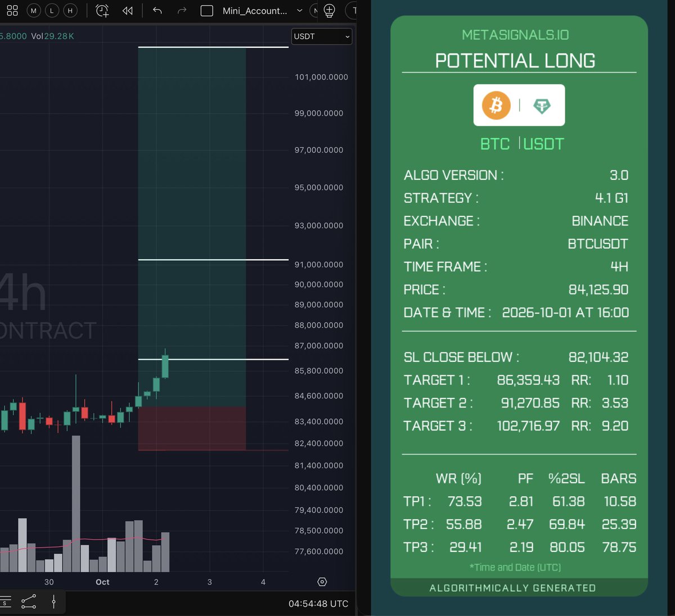
Task: Click the TIME FRAME value 4H
Action: (x=619, y=266)
